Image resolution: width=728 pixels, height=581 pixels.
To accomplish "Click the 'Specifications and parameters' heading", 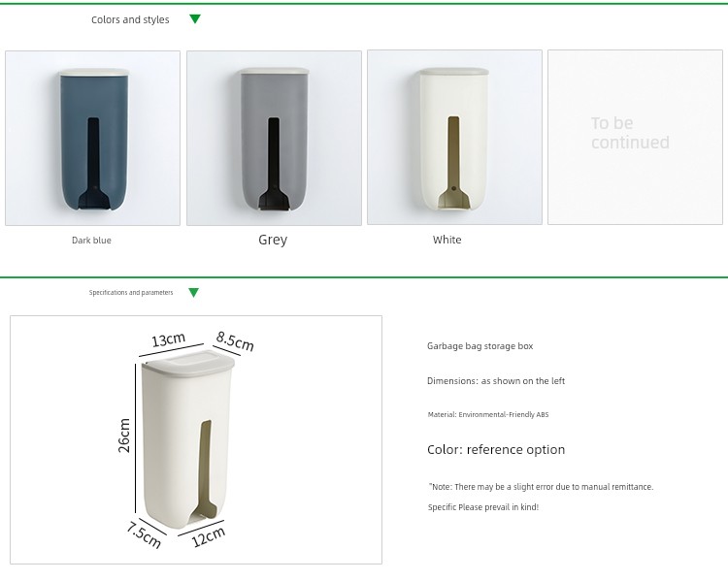I will coord(131,292).
